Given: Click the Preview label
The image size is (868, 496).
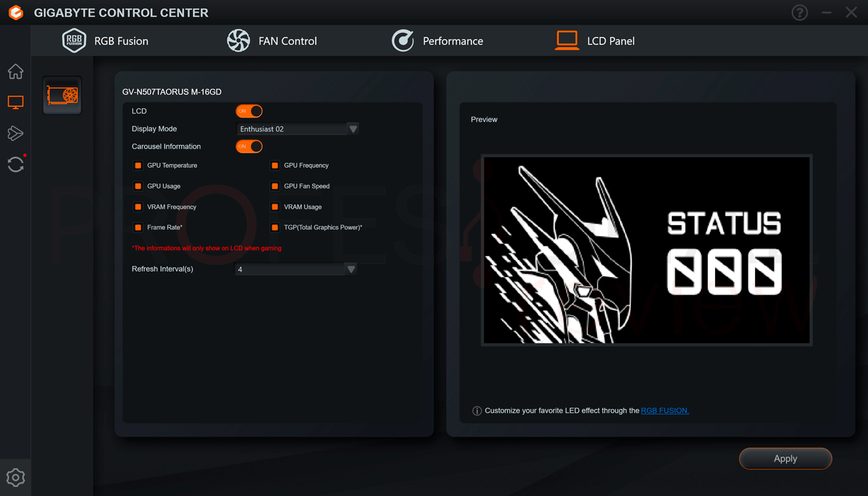Looking at the screenshot, I should tap(484, 119).
